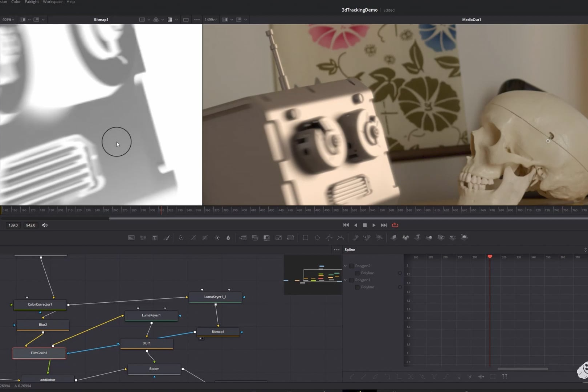Select the FilmGrain1 node
588x392 pixels.
(39, 353)
